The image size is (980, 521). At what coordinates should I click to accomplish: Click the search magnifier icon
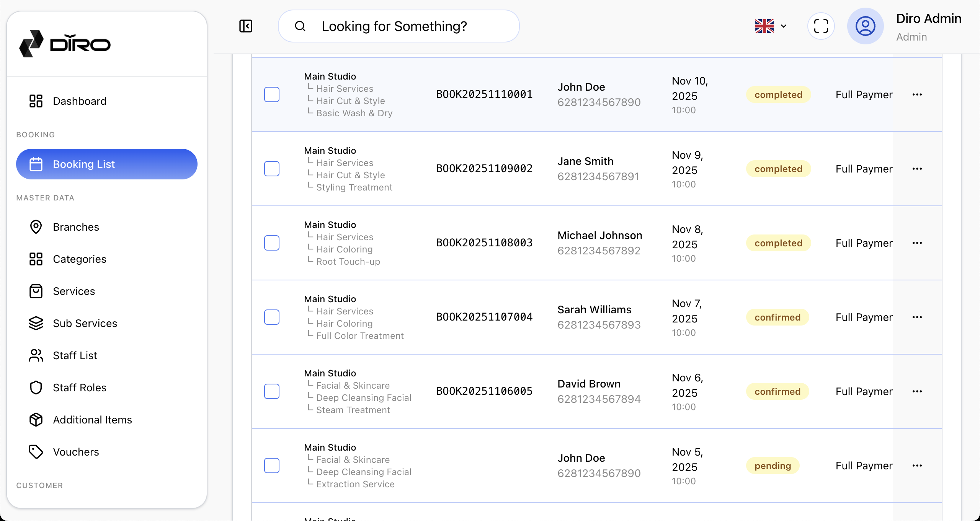300,26
